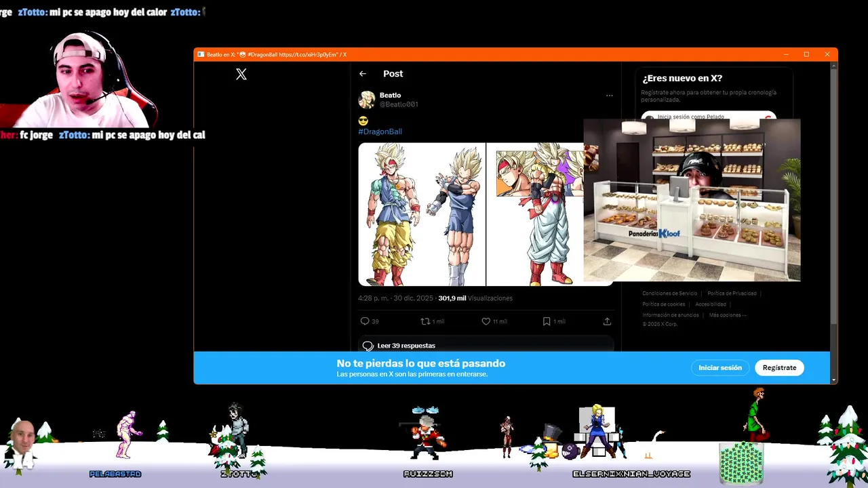Image resolution: width=868 pixels, height=488 pixels.
Task: Open Política de Privacidad link
Action: [732, 293]
